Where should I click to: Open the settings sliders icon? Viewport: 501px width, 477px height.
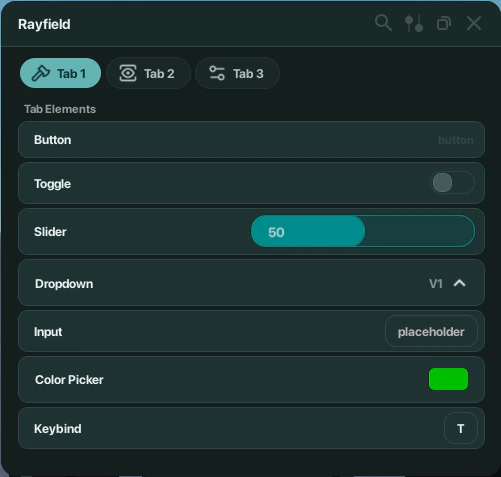(x=414, y=23)
